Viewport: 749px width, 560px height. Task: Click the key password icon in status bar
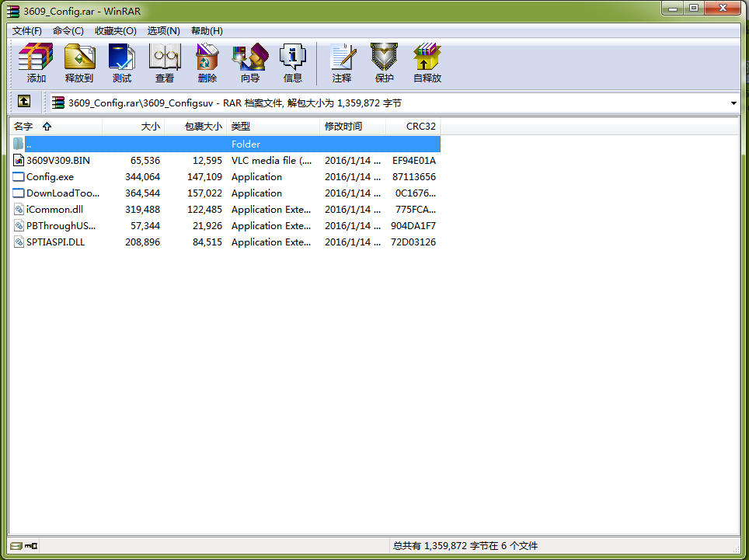[31, 546]
